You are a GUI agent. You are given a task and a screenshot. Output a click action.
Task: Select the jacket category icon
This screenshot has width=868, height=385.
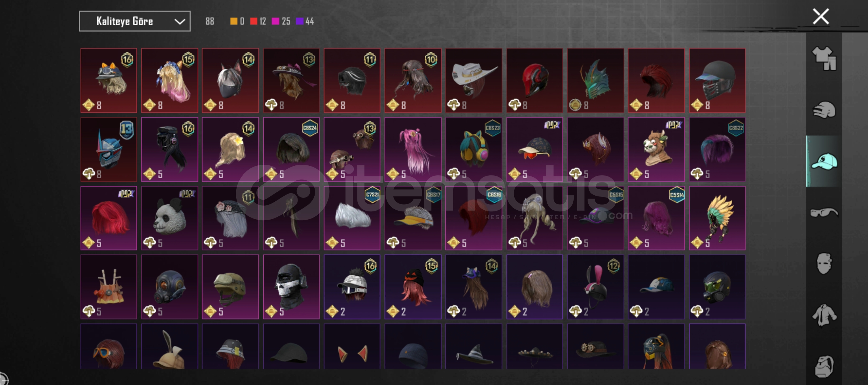pos(824,315)
